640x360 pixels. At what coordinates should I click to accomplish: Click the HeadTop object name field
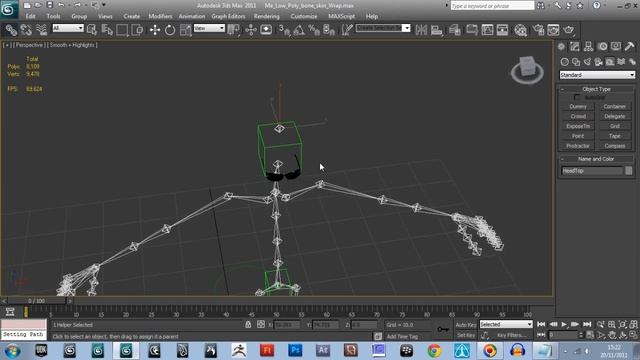592,171
